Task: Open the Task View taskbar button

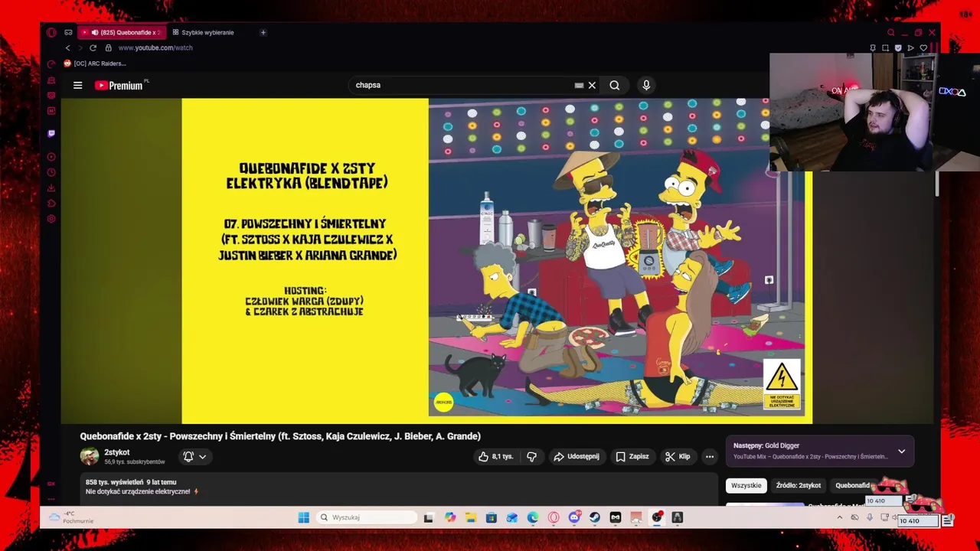Action: point(429,517)
